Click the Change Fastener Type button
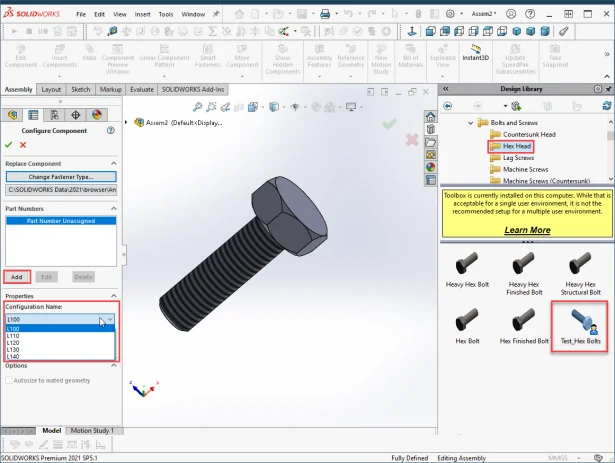This screenshot has width=615, height=463. pos(60,177)
